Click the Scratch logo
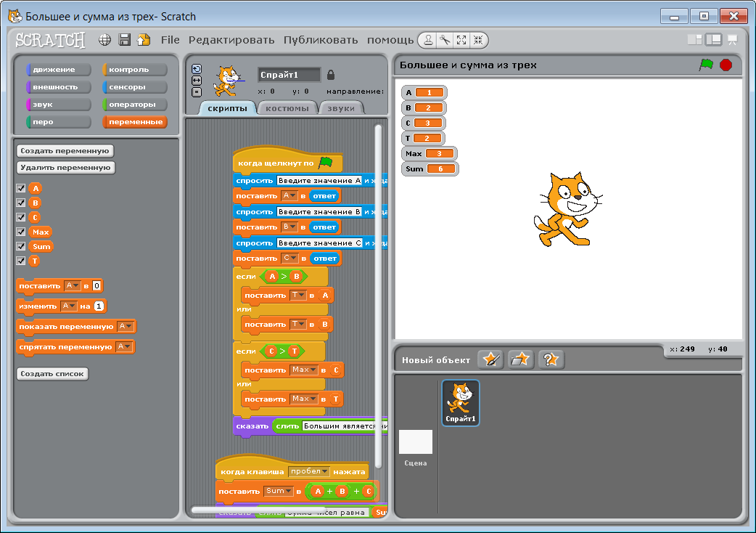Screen dimensions: 756x533 (50, 40)
